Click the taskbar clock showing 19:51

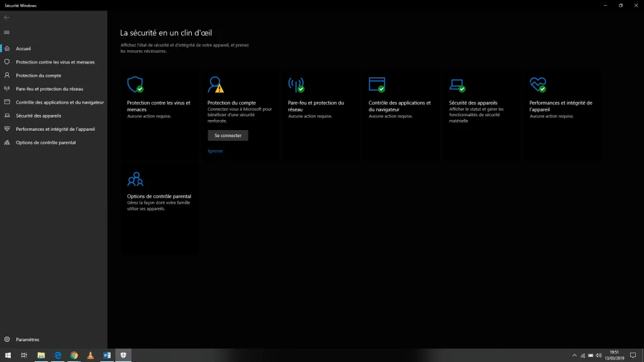[x=614, y=356]
